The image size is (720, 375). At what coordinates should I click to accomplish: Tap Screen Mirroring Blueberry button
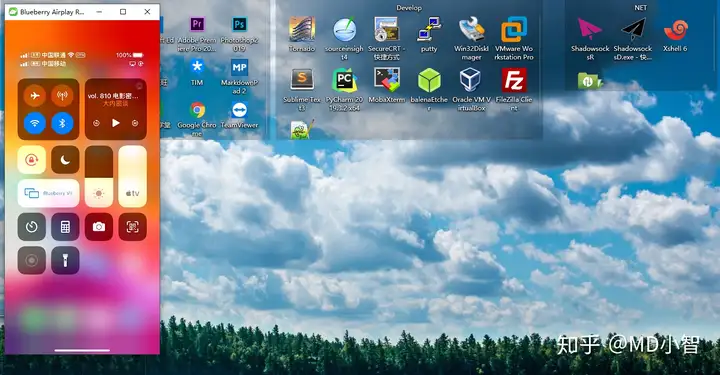[48, 193]
